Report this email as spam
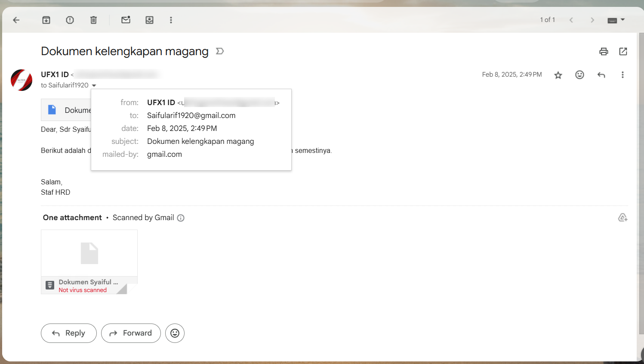Image resolution: width=644 pixels, height=364 pixels. [70, 20]
